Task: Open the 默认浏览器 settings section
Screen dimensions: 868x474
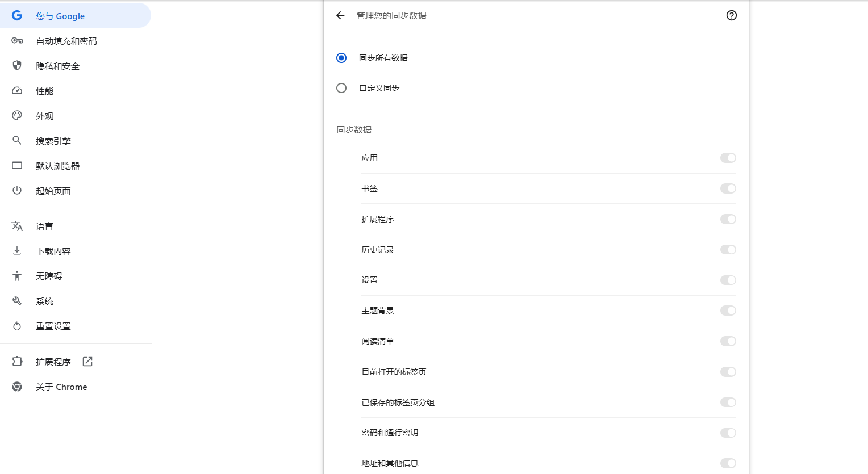Action: tap(76, 166)
